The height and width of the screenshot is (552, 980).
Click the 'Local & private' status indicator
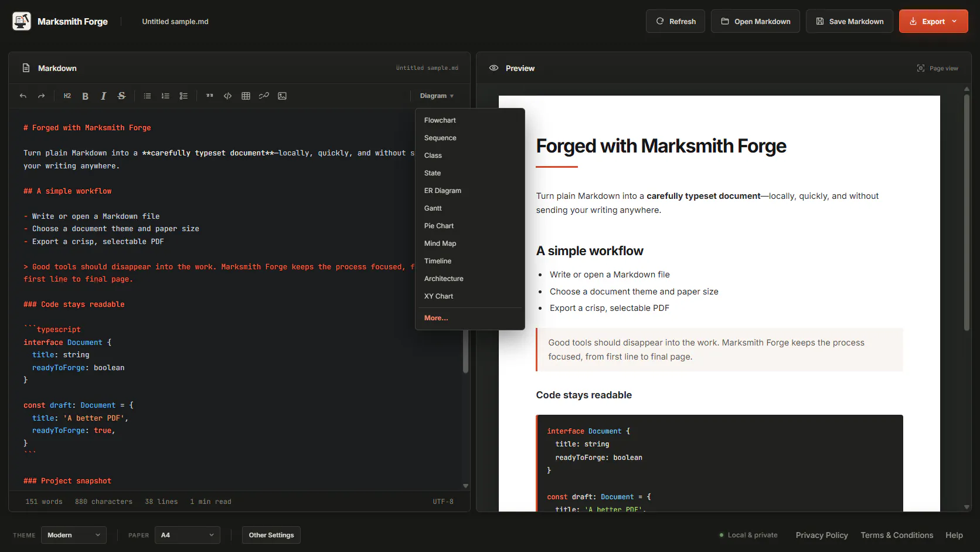pyautogui.click(x=748, y=535)
